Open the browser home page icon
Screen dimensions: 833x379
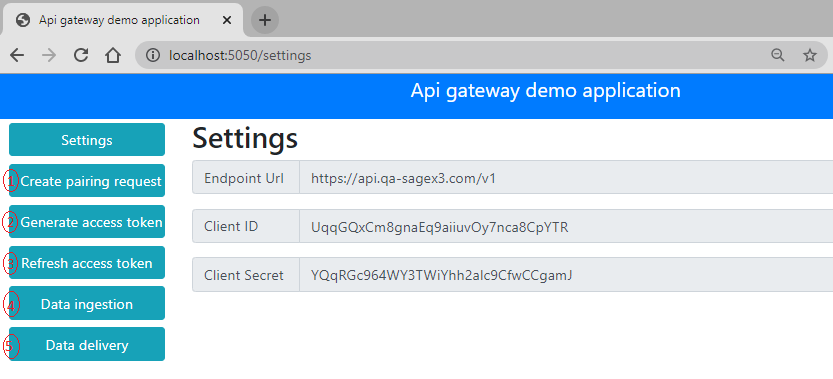click(x=113, y=55)
